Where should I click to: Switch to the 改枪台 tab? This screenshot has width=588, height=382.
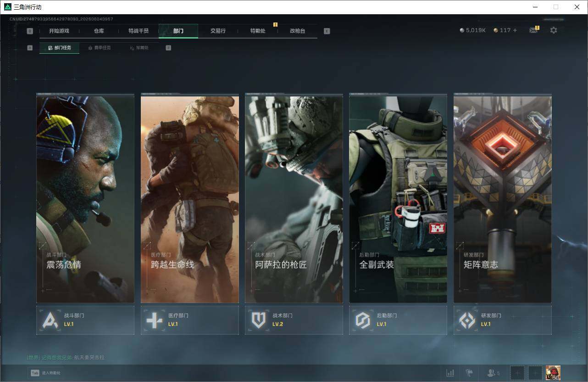297,31
